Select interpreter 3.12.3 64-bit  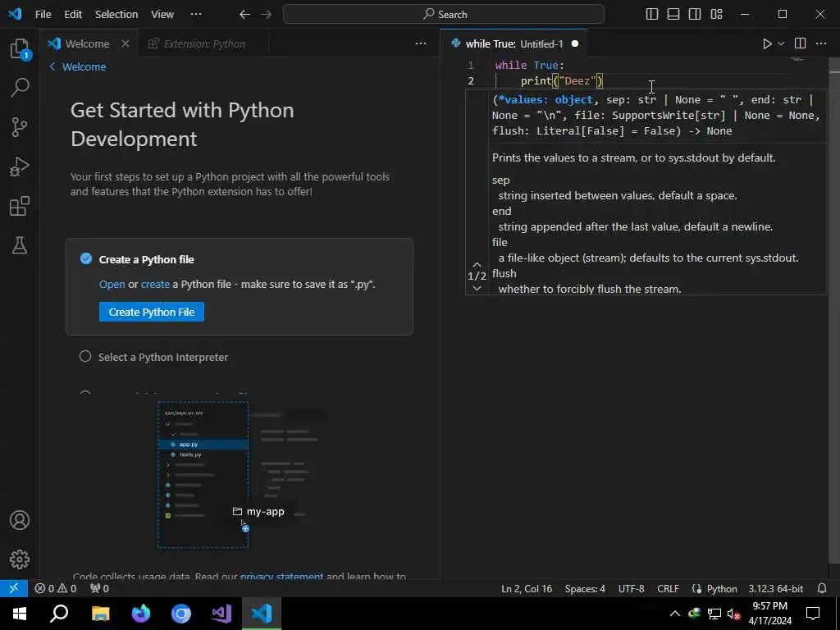tap(776, 588)
